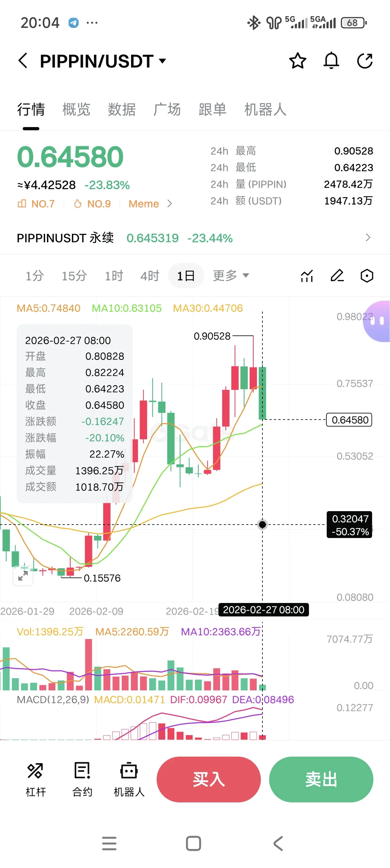This screenshot has width=390, height=868.
Task: Tap the Android back navigation button
Action: pyautogui.click(x=278, y=843)
